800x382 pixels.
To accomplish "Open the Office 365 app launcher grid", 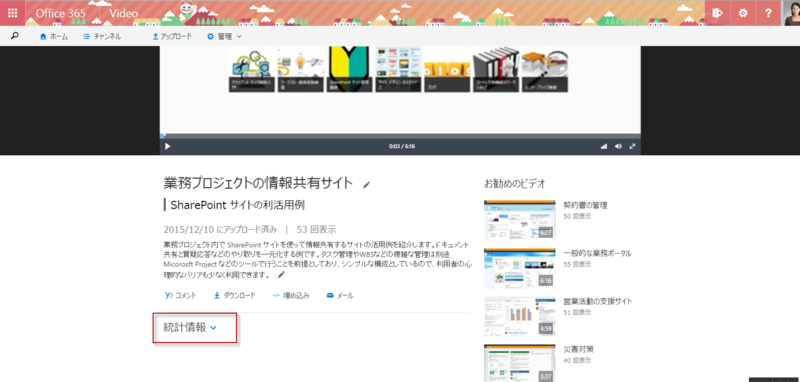I will click(12, 13).
